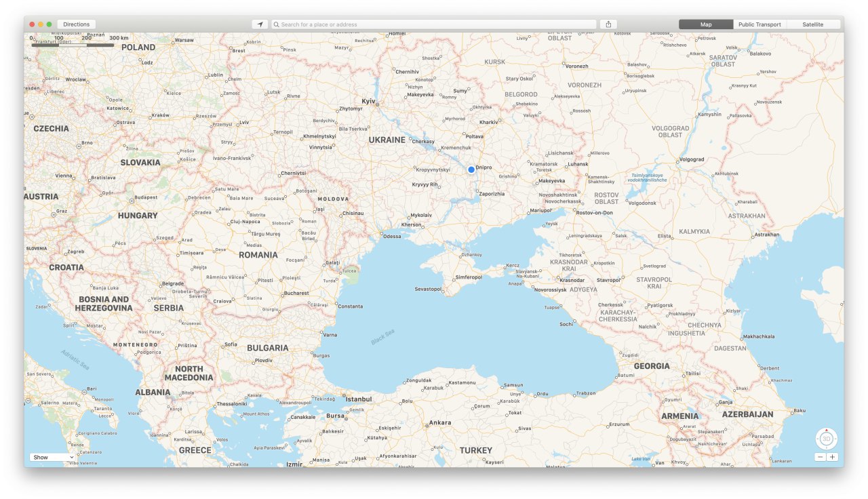868x499 pixels.
Task: Click the Baku city label
Action: tap(800, 410)
